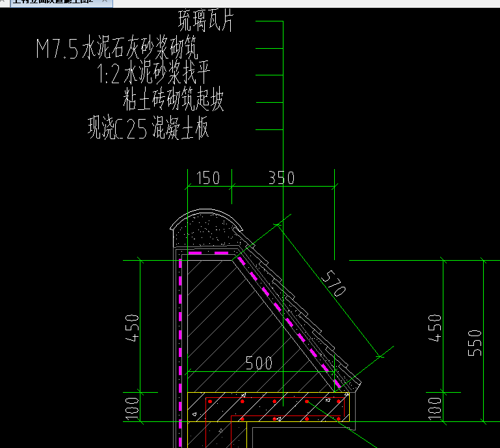
Task: Pick the 100 dimension below the 550-side 450
Action: 435,409
